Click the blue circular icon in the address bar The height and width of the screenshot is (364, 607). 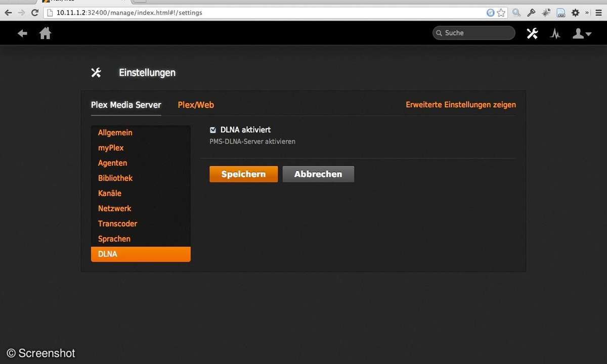pos(490,13)
